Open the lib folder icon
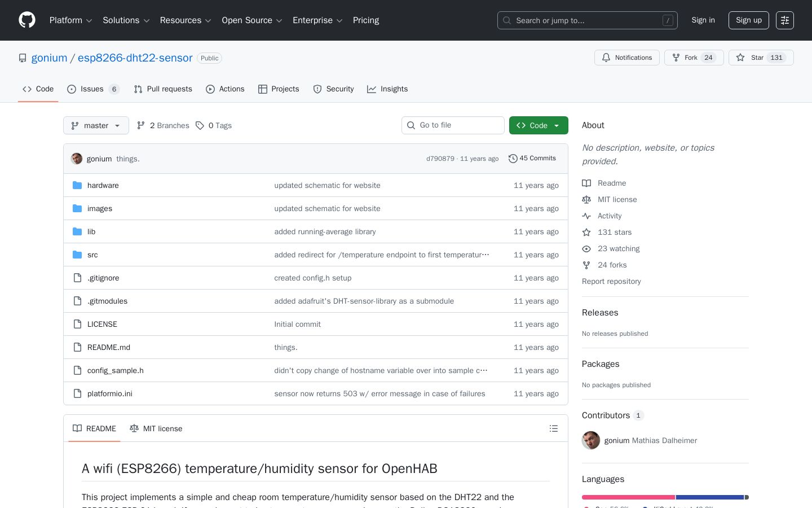The image size is (812, 508). (77, 231)
